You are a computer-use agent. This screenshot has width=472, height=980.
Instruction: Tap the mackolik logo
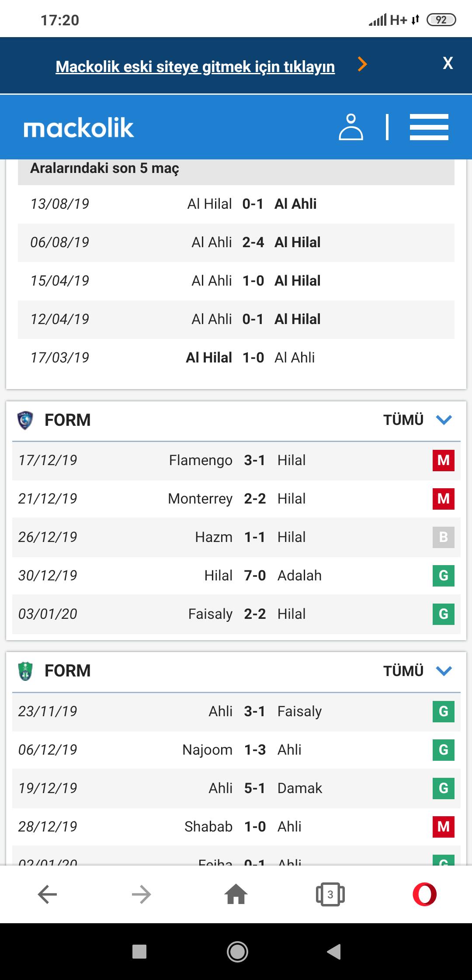[x=79, y=128]
